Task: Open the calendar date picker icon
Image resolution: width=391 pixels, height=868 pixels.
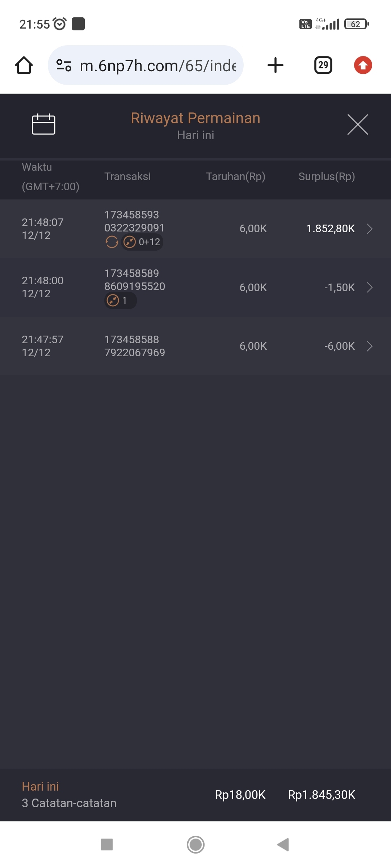Action: point(43,124)
